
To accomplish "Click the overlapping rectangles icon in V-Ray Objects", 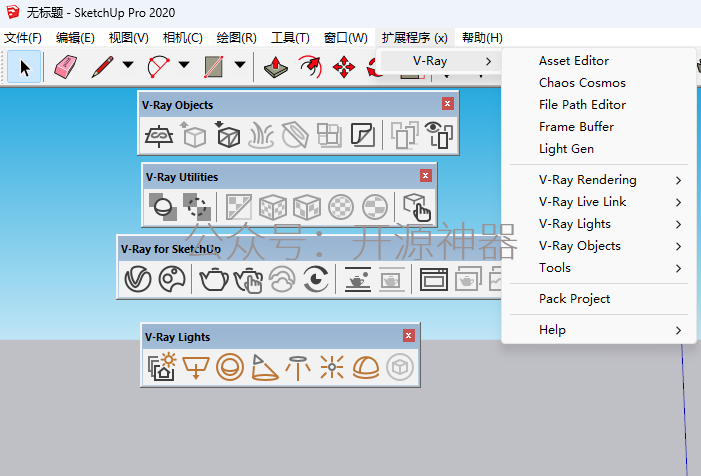I will coord(404,135).
